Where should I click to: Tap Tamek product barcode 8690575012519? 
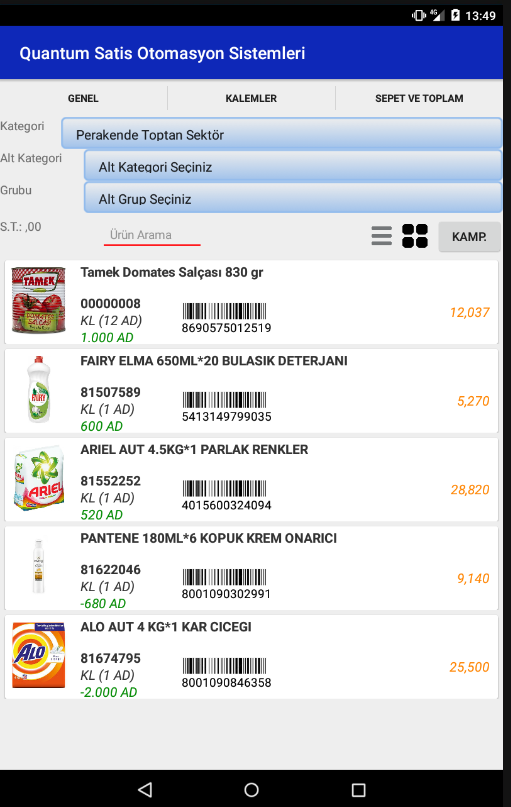point(226,318)
